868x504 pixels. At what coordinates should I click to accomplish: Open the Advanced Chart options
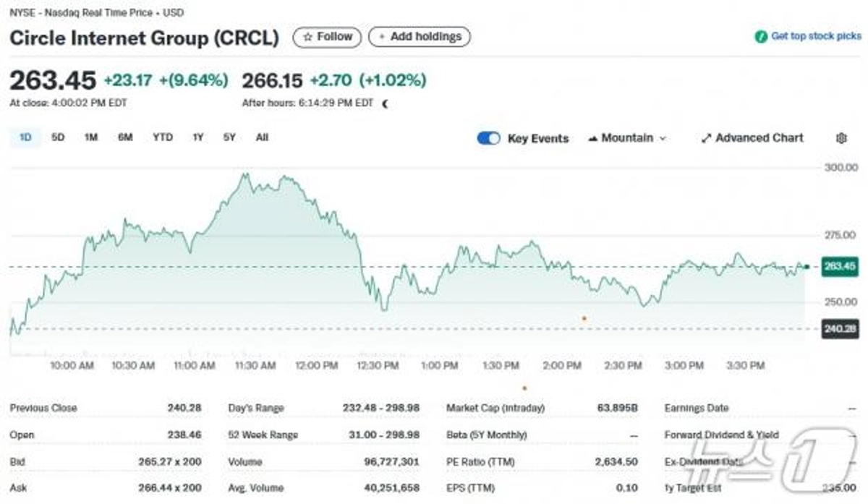pos(752,137)
